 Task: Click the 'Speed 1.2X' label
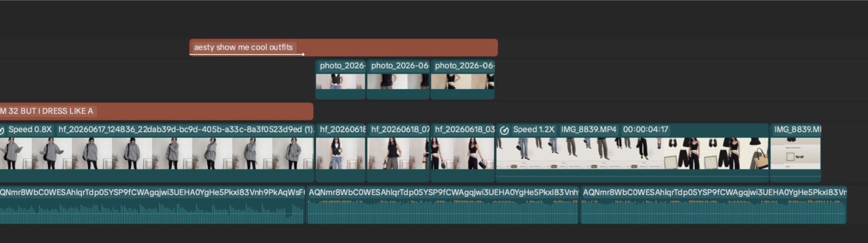pyautogui.click(x=533, y=129)
